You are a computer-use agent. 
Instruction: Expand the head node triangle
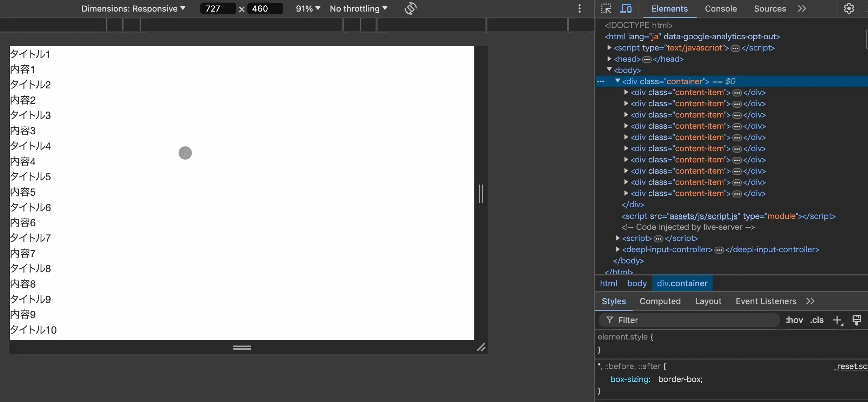tap(609, 59)
